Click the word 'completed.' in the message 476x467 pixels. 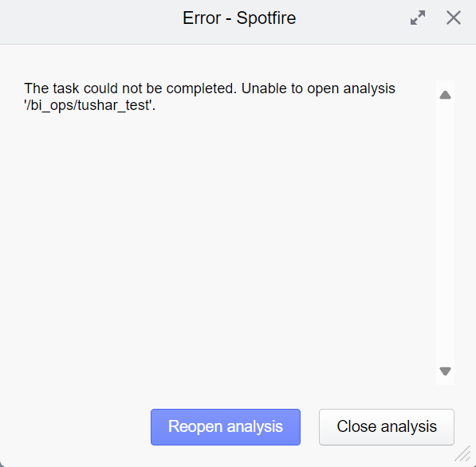pos(201,88)
